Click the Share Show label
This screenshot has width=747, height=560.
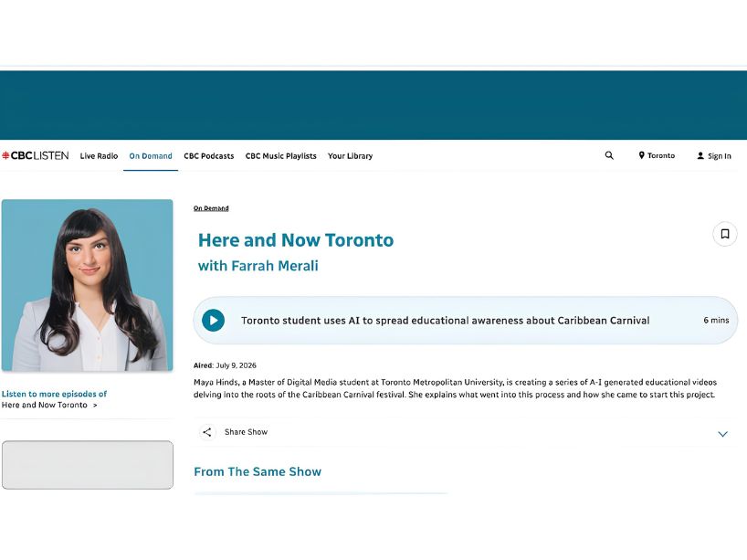click(246, 432)
